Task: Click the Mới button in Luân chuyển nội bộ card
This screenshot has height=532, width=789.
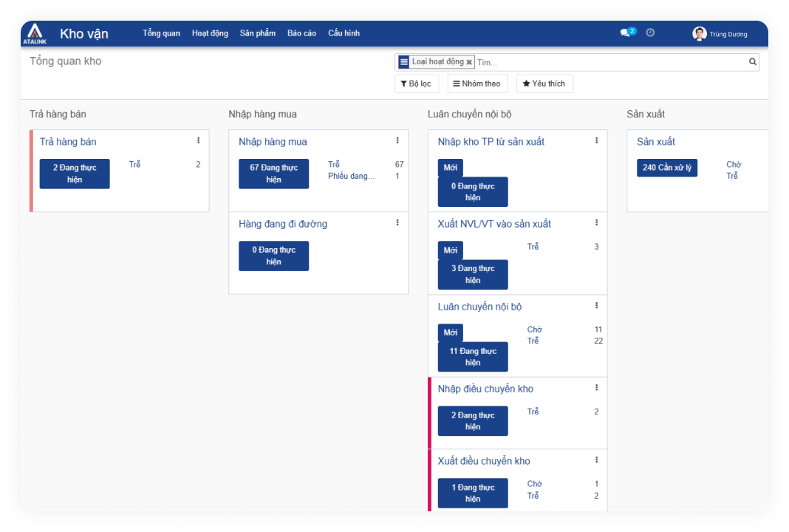Action: 450,332
